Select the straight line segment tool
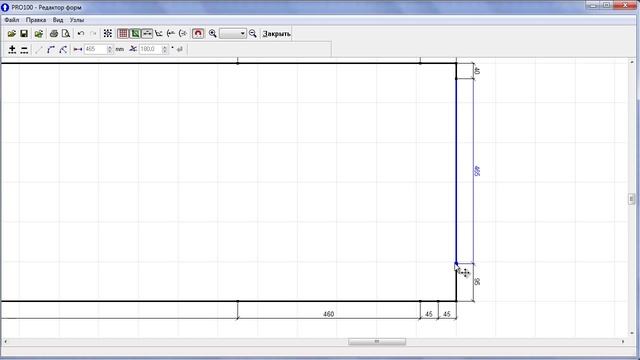 39,49
